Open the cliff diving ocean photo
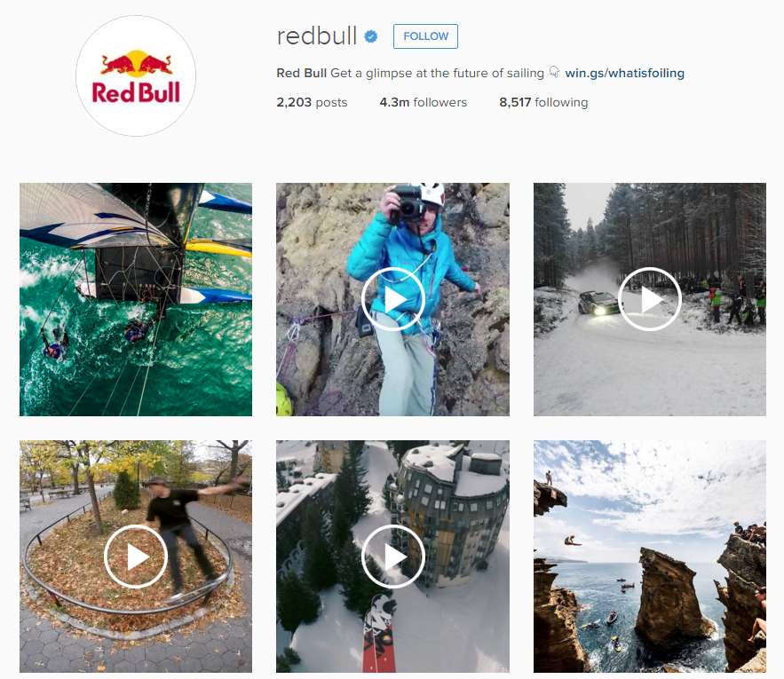 pos(650,556)
